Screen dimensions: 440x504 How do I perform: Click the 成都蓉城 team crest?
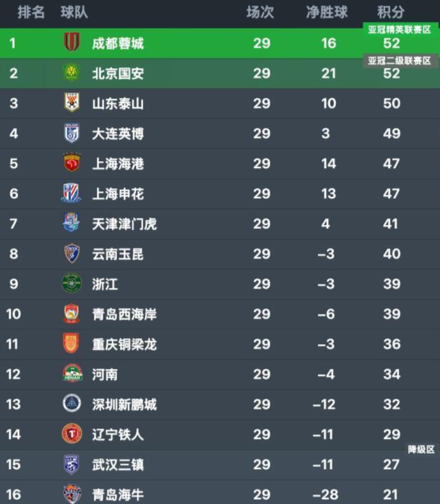click(71, 42)
